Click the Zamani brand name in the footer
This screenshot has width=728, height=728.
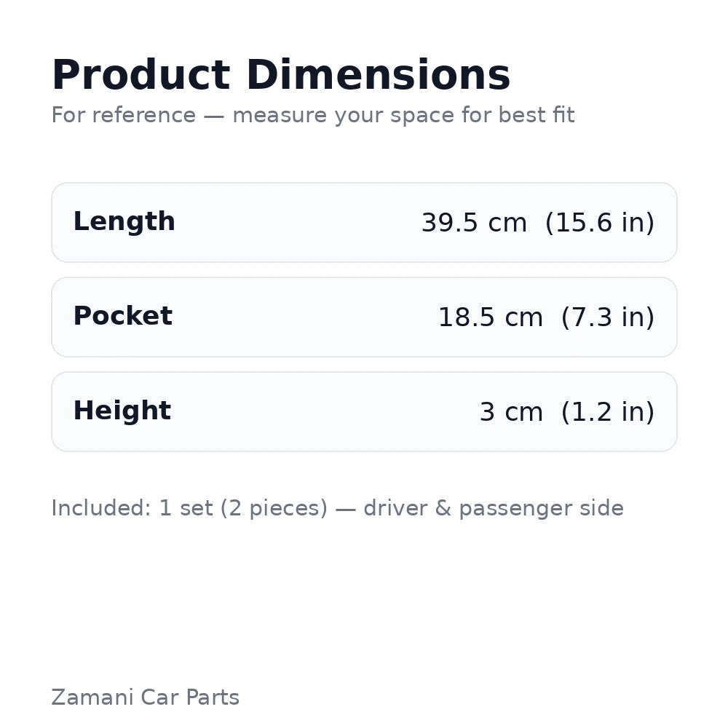[x=92, y=697]
